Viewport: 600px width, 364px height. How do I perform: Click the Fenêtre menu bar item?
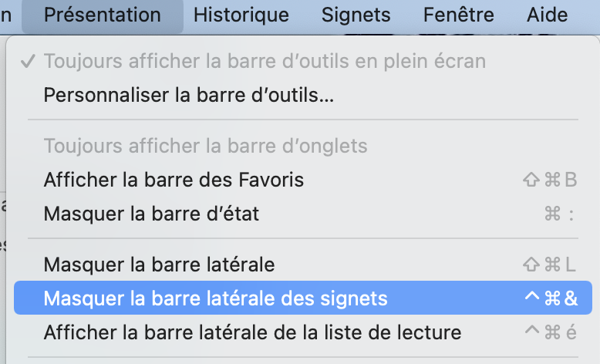[458, 15]
